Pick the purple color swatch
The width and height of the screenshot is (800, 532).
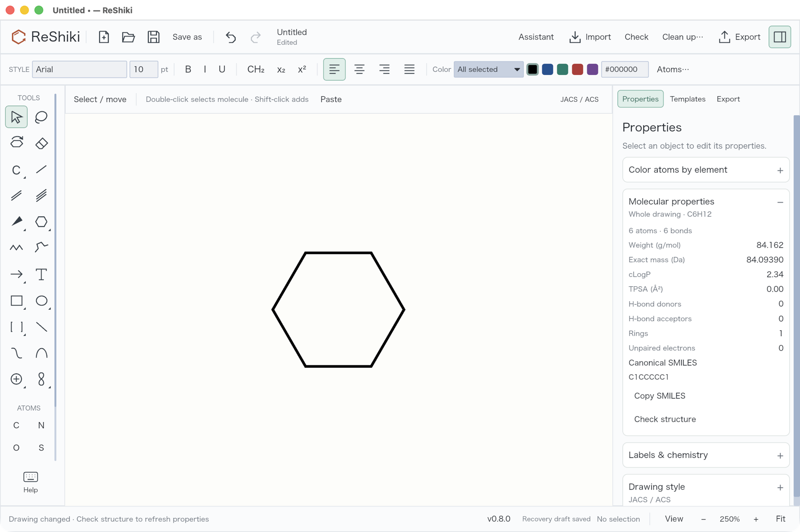[x=592, y=69]
